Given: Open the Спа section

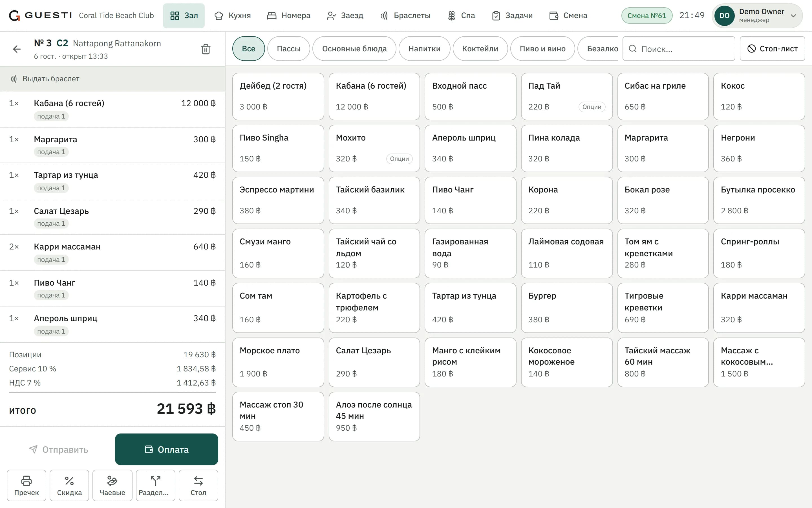Looking at the screenshot, I should (x=461, y=16).
